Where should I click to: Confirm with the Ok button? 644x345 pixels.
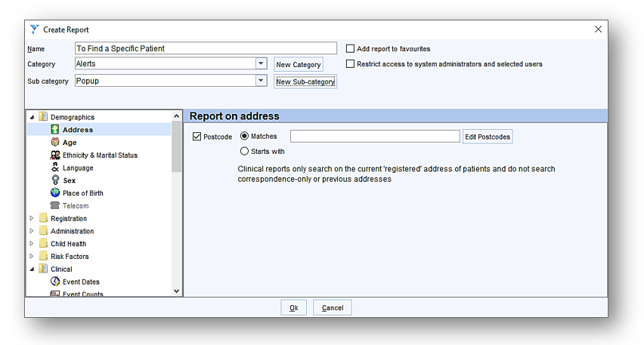pyautogui.click(x=294, y=308)
